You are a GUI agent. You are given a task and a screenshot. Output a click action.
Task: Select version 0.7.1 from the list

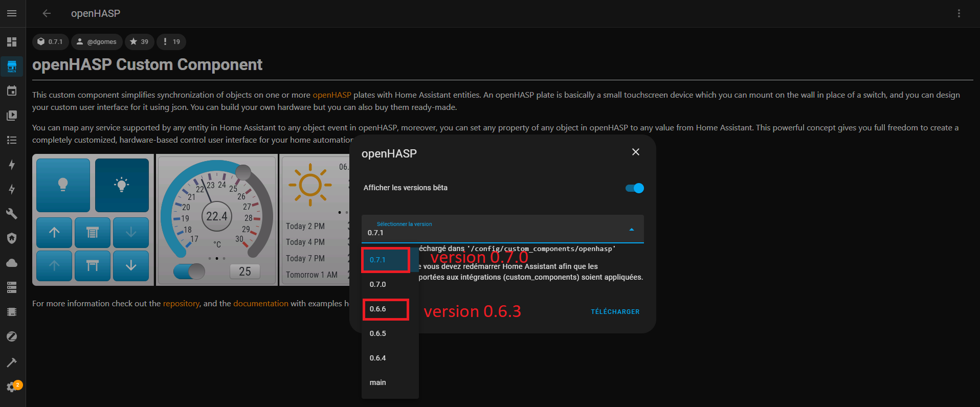point(390,260)
